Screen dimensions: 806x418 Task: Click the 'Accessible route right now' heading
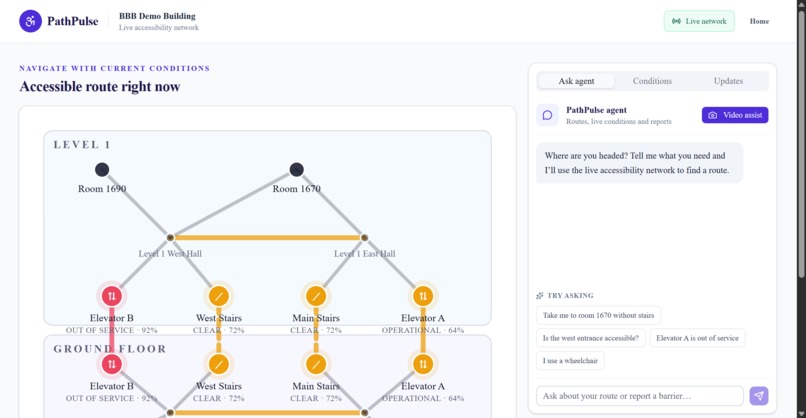(100, 86)
